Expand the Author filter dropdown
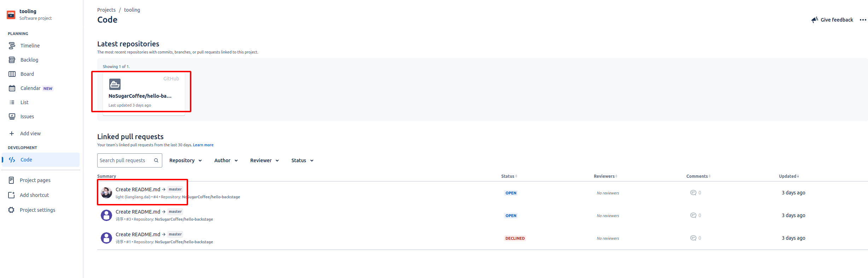The width and height of the screenshot is (868, 278). pos(226,160)
